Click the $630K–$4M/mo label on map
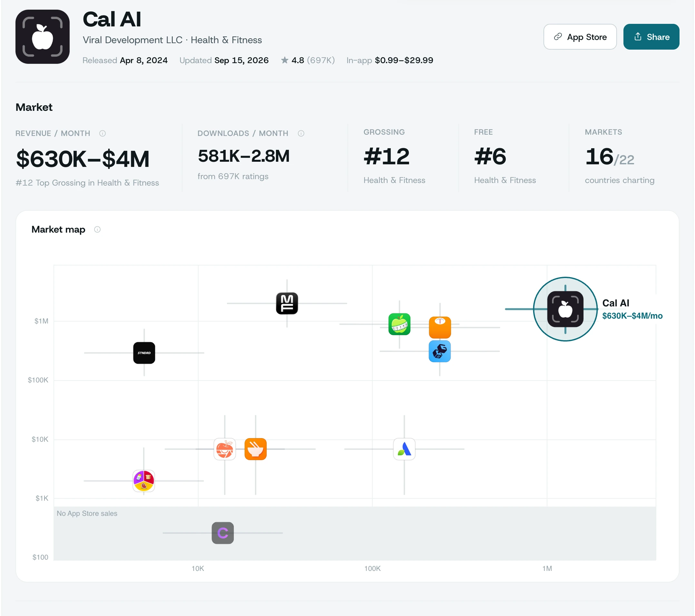The width and height of the screenshot is (695, 616). point(632,316)
